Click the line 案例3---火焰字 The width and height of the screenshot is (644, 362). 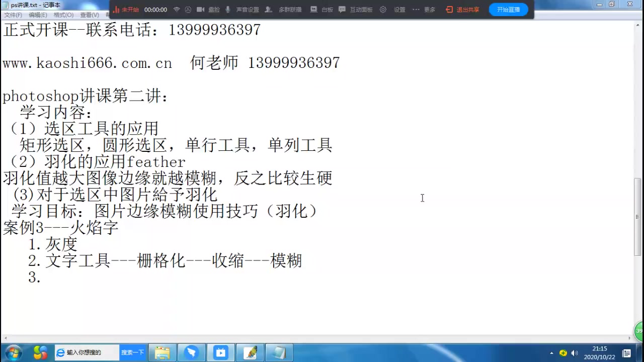click(x=61, y=228)
